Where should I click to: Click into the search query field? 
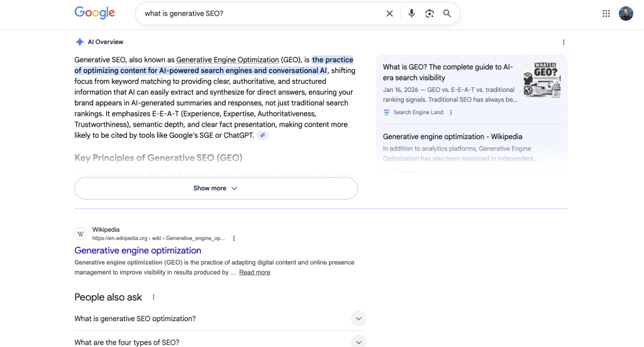click(x=263, y=14)
